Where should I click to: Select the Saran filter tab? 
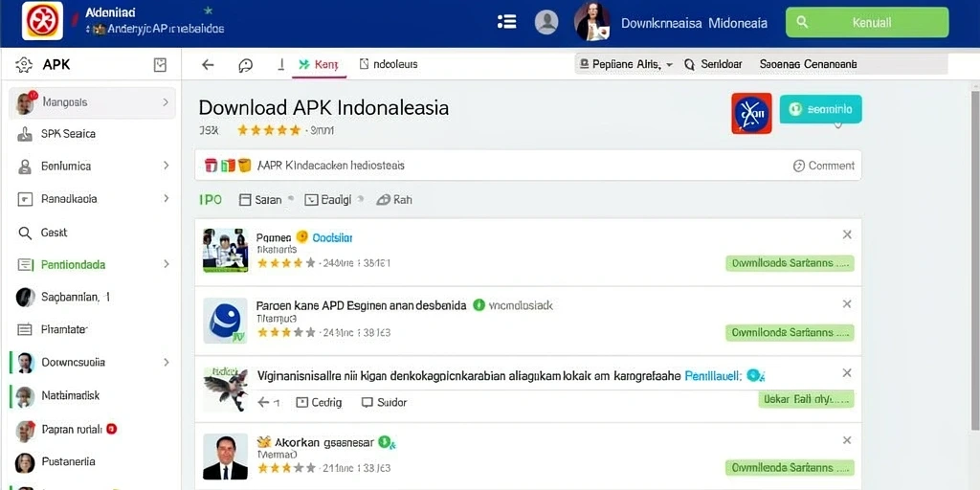coord(260,200)
